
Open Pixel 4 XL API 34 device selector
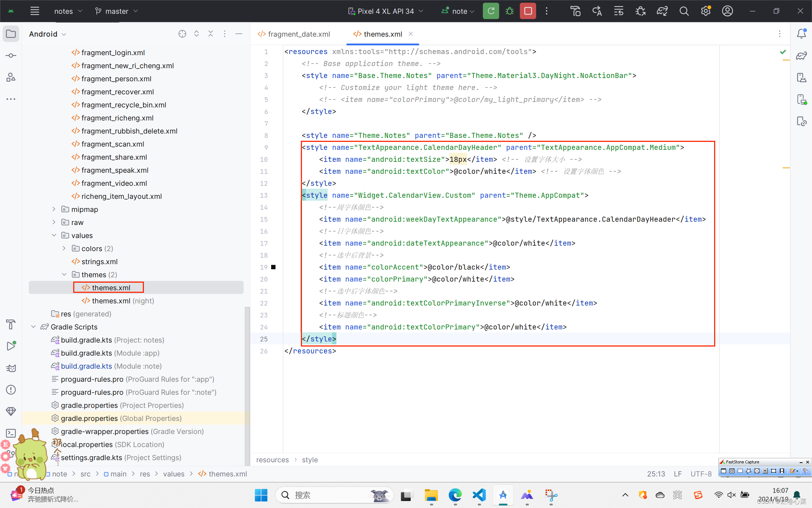(385, 11)
